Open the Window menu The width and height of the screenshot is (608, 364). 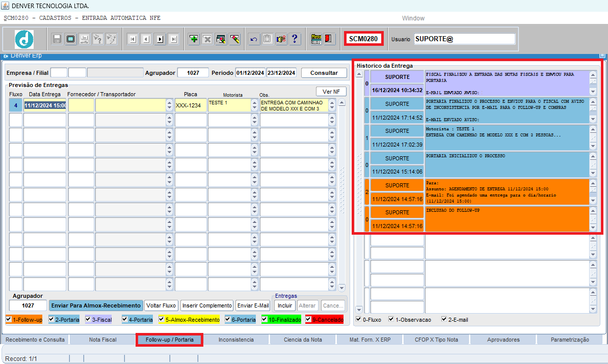pos(413,18)
